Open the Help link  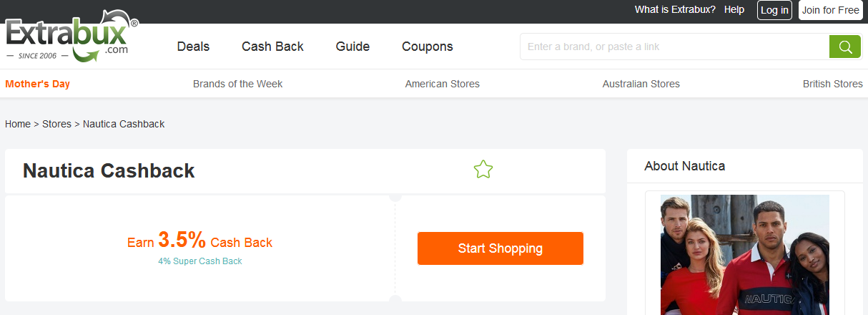[734, 10]
